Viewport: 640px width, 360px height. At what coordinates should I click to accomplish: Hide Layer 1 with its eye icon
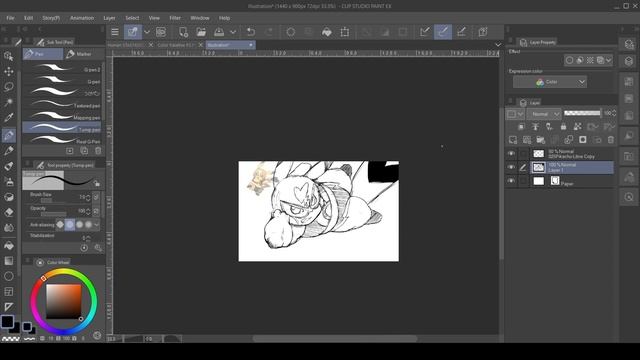(511, 167)
